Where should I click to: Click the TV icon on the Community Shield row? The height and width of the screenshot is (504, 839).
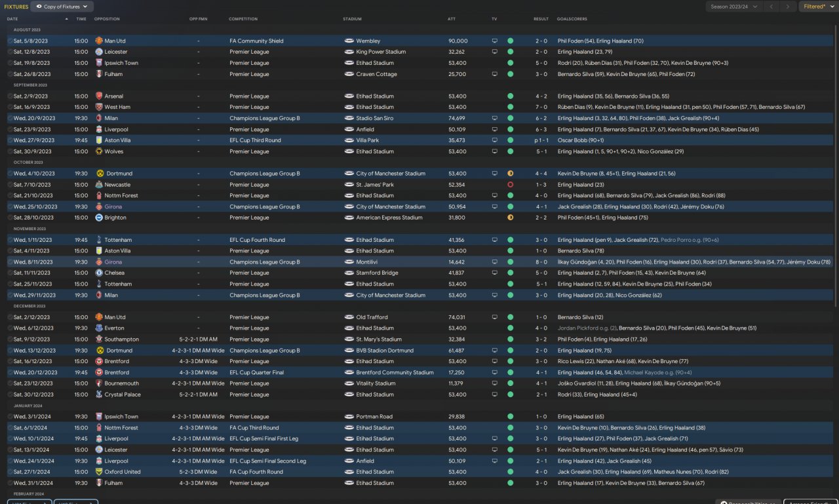(x=495, y=41)
